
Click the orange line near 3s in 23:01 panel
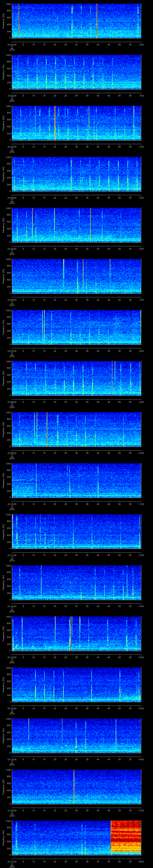[x=19, y=21]
